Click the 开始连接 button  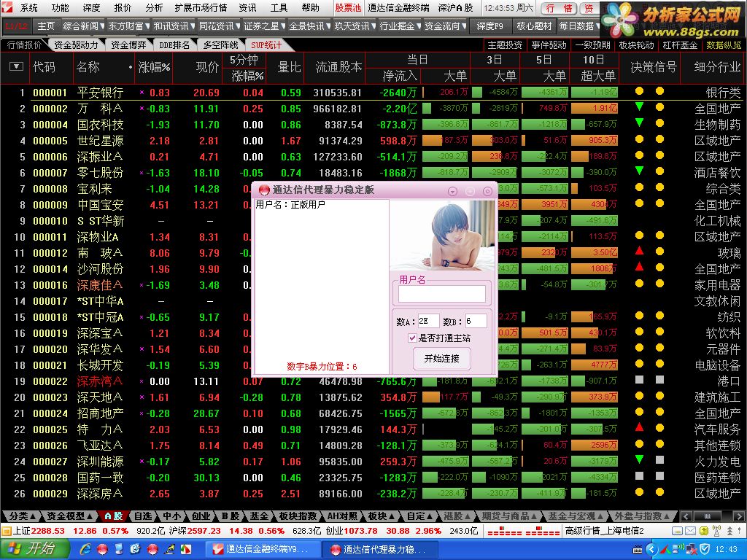click(441, 359)
